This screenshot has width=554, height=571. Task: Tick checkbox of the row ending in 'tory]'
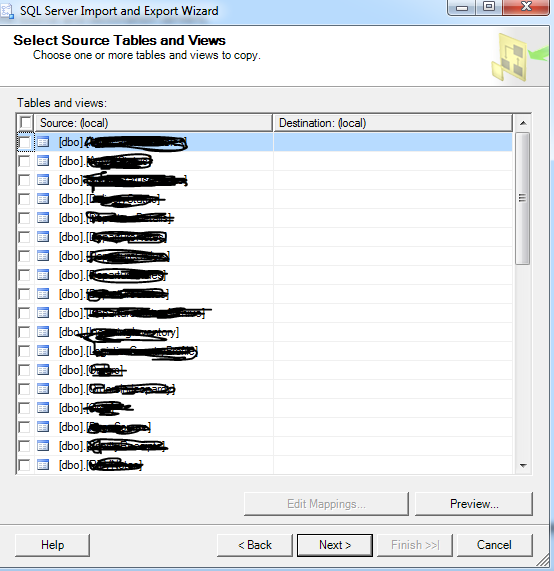[24, 332]
